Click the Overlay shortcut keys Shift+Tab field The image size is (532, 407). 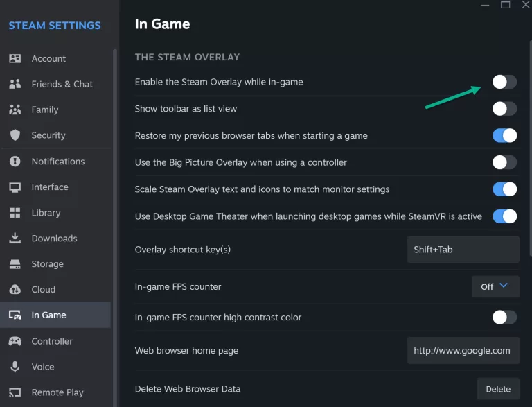tap(463, 250)
